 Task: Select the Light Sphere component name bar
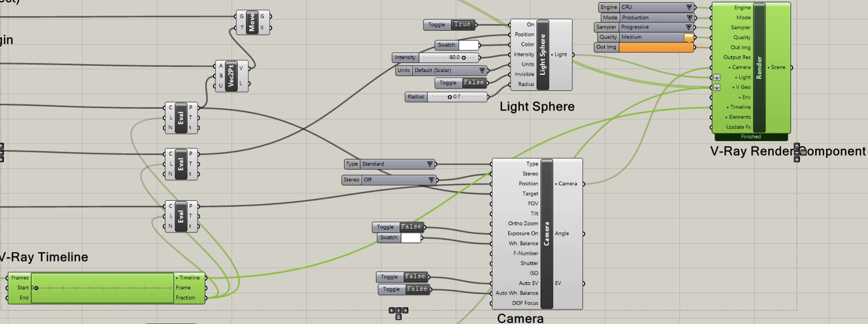coord(542,55)
